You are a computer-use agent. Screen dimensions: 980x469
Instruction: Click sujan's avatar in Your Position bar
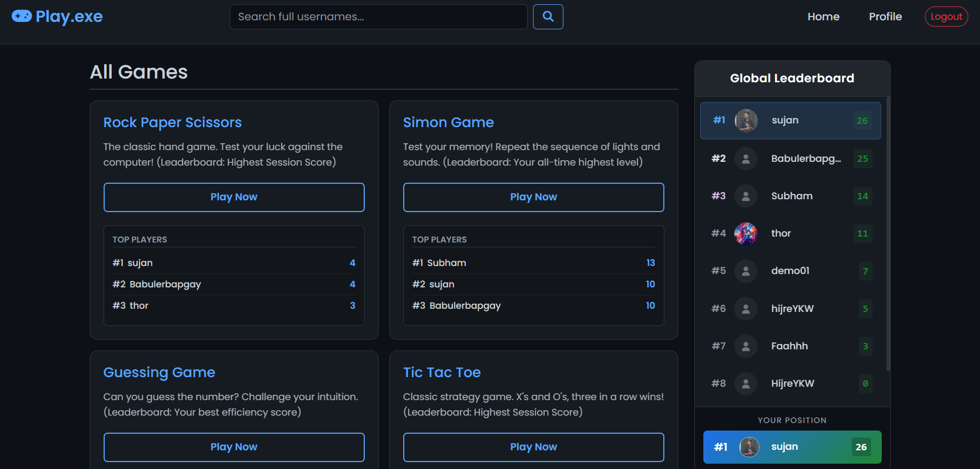click(749, 447)
